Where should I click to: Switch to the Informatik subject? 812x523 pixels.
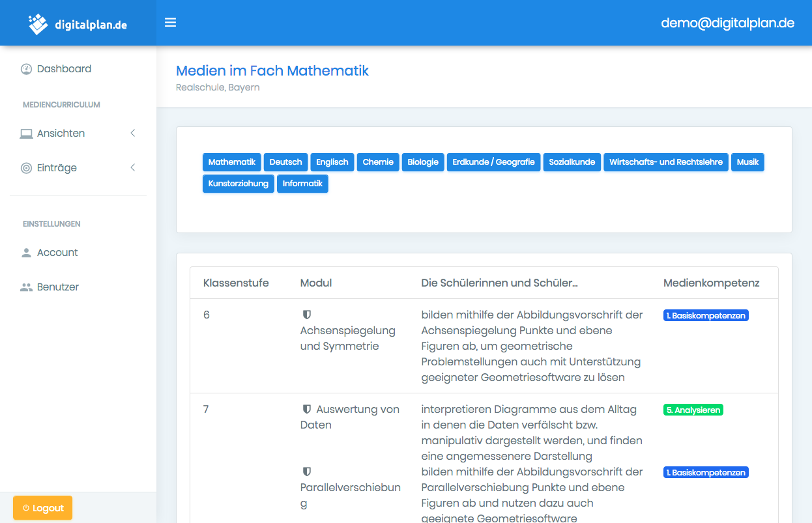tap(302, 184)
